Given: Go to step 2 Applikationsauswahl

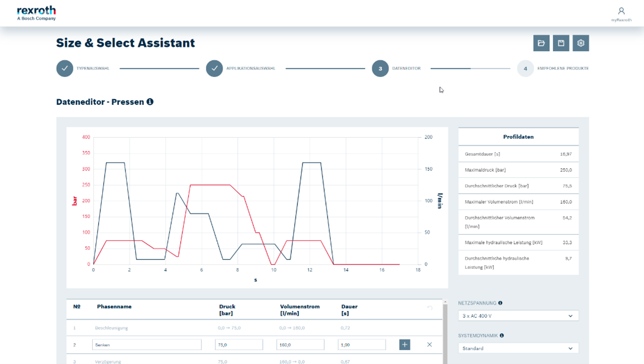Looking at the screenshot, I should point(214,69).
